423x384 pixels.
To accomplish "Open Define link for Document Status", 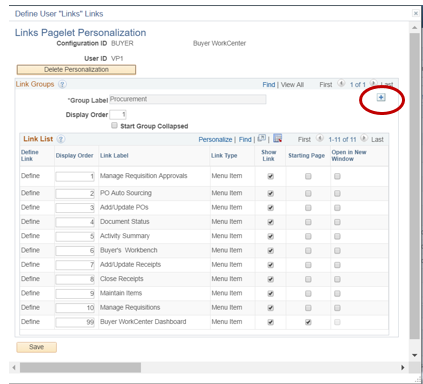I will click(x=30, y=222).
